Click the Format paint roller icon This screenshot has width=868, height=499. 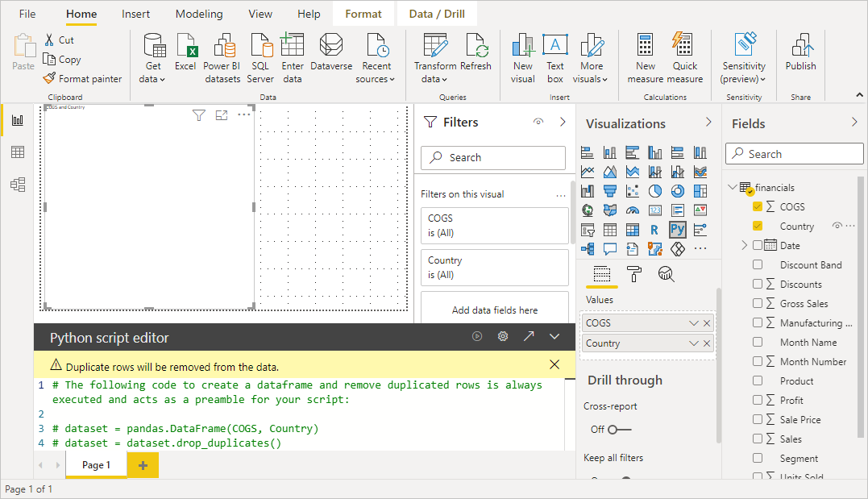click(x=634, y=274)
